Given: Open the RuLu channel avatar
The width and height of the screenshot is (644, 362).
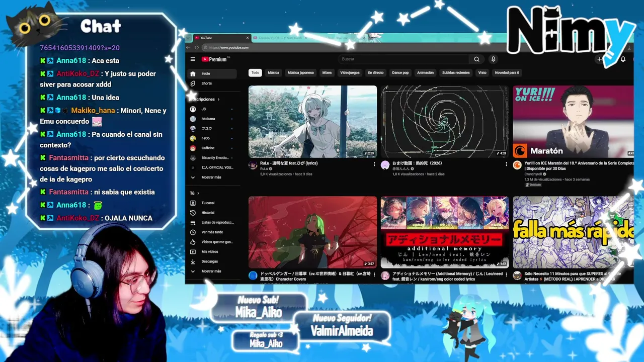Looking at the screenshot, I should [253, 165].
